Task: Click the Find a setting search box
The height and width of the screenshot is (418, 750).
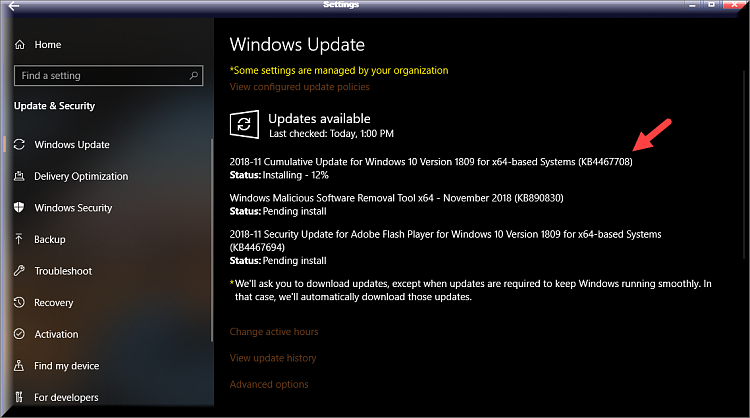Action: click(x=109, y=76)
